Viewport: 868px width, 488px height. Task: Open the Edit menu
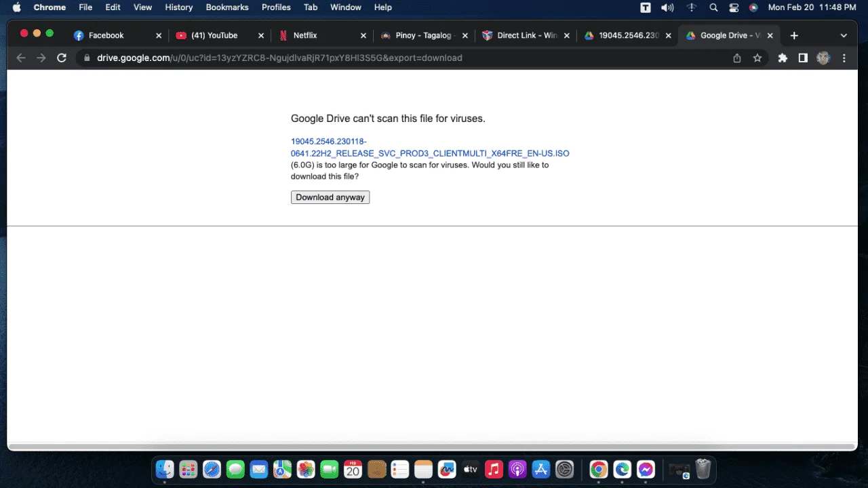[113, 7]
